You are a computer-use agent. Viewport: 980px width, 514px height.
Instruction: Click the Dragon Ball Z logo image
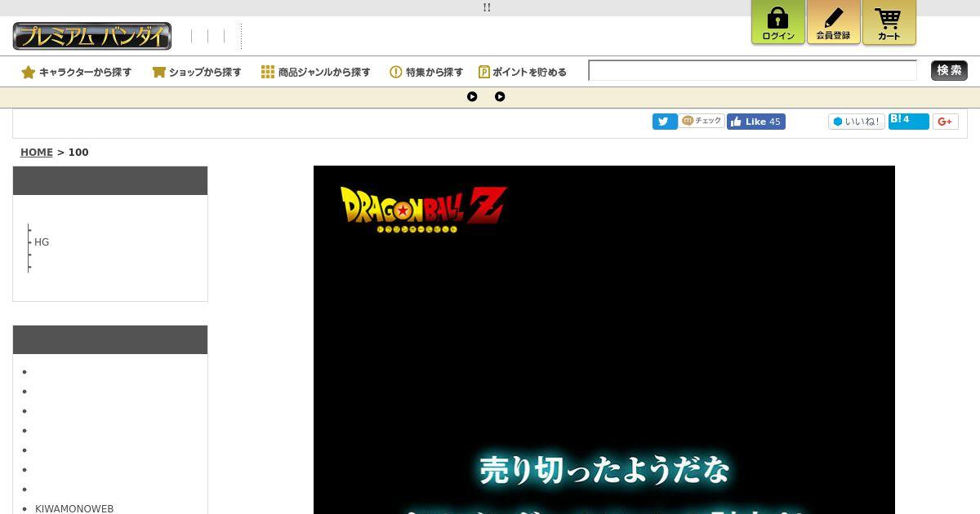click(424, 209)
